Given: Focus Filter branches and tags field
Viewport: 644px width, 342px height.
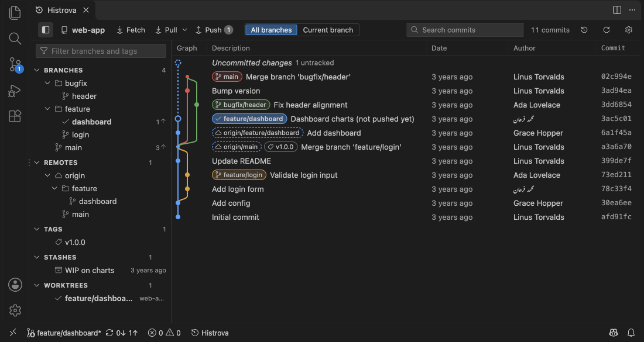Looking at the screenshot, I should pyautogui.click(x=101, y=51).
